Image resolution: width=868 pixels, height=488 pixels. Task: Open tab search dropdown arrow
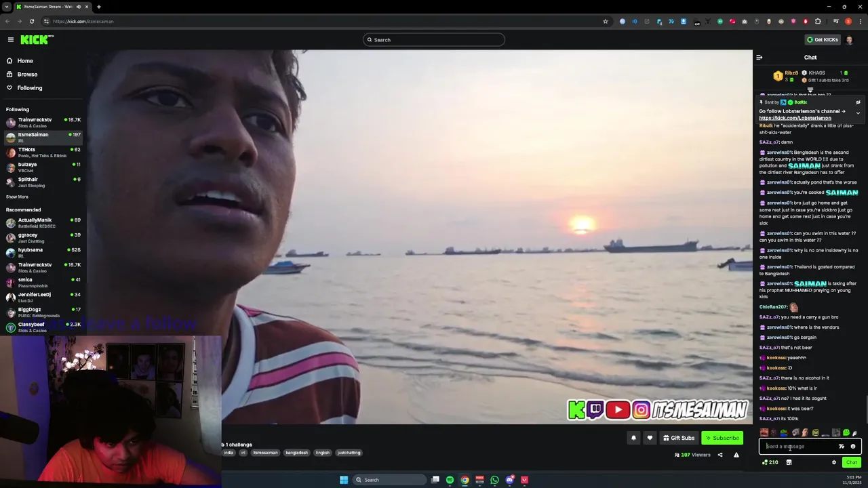[x=7, y=7]
